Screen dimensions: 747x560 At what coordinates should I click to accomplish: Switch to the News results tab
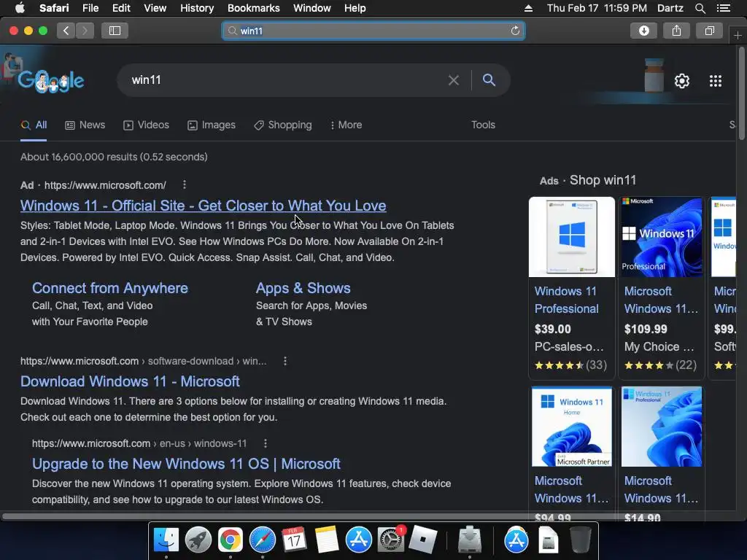(x=85, y=125)
